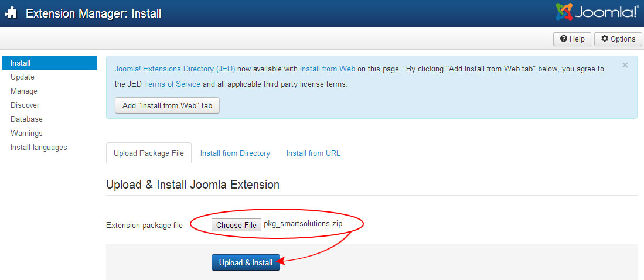This screenshot has width=644, height=280.
Task: Open Help with the question mark button
Action: (x=572, y=39)
